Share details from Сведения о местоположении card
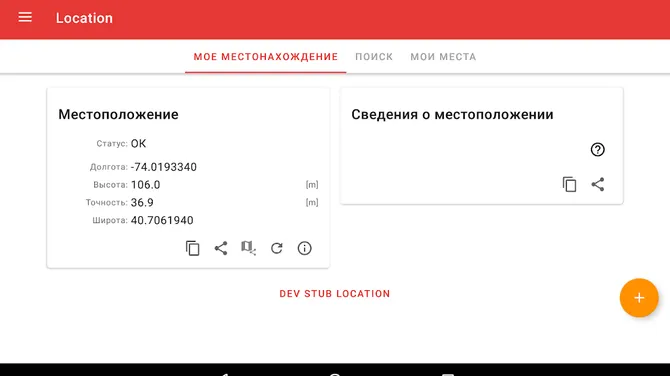Viewport: 670px width, 376px height. [x=597, y=185]
